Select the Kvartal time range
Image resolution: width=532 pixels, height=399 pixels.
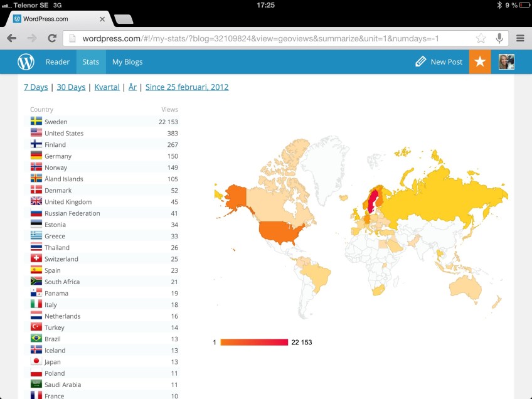point(107,87)
